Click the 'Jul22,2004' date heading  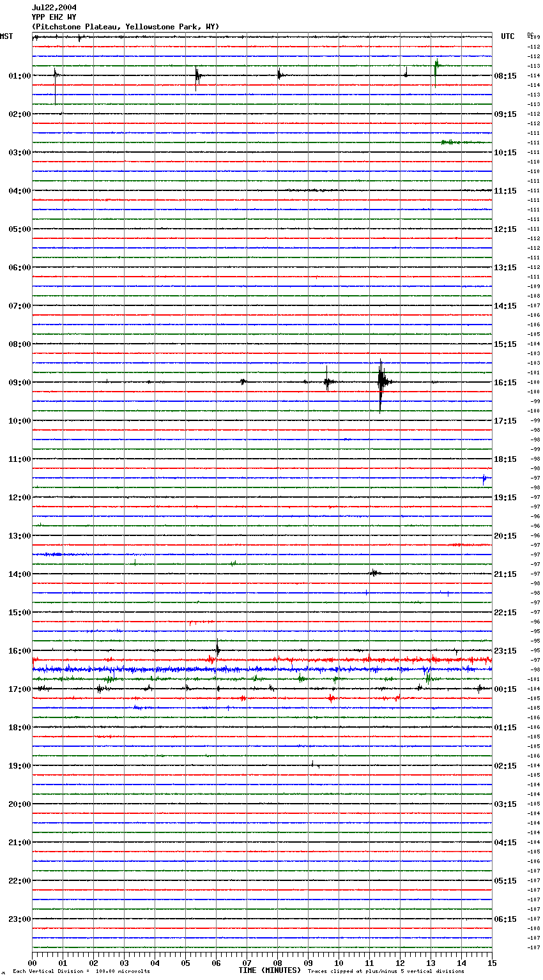point(54,8)
